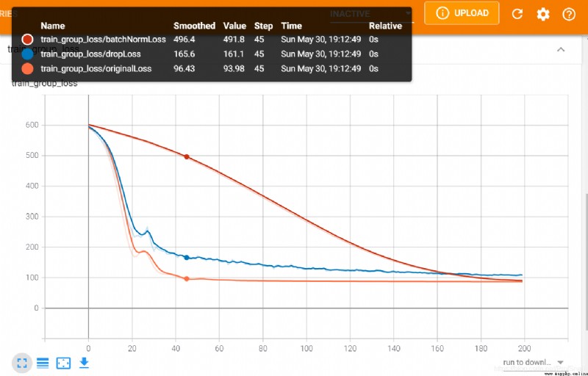This screenshot has height=376, width=588.
Task: Click batchNormLoss data point at step 45
Action: point(187,157)
